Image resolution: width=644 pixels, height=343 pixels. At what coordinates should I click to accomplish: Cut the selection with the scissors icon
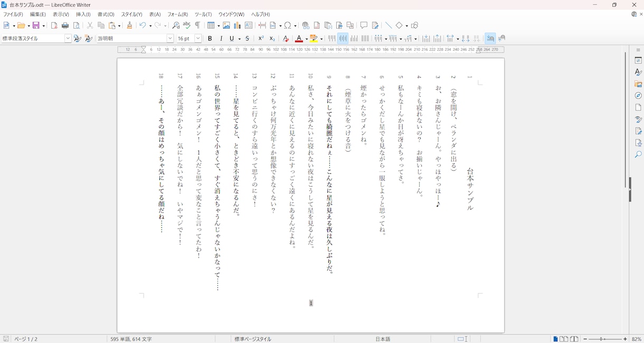pos(90,25)
